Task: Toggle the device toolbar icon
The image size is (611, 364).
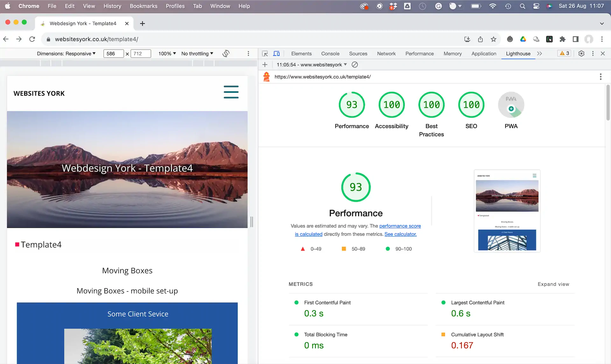Action: point(277,53)
